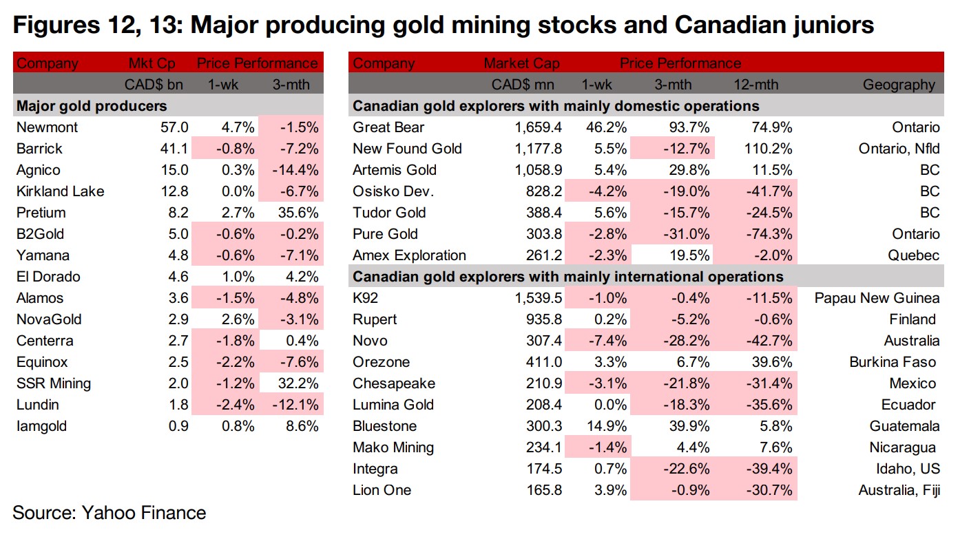Click Great Bear's 1-wk value 46.2%
This screenshot has width=980, height=539.
[604, 127]
